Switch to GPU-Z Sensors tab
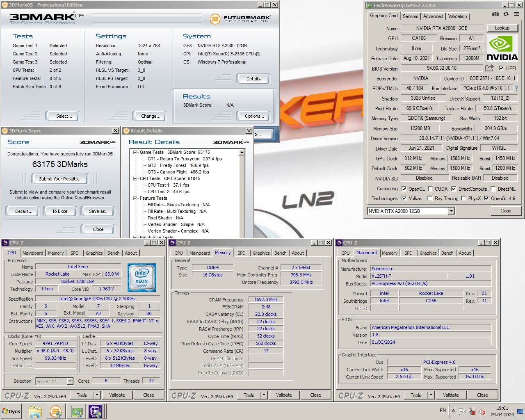This screenshot has height=420, width=525. point(410,16)
